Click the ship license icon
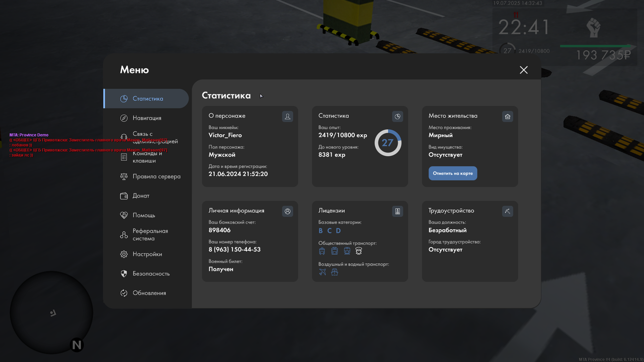The width and height of the screenshot is (644, 362). pos(335,272)
